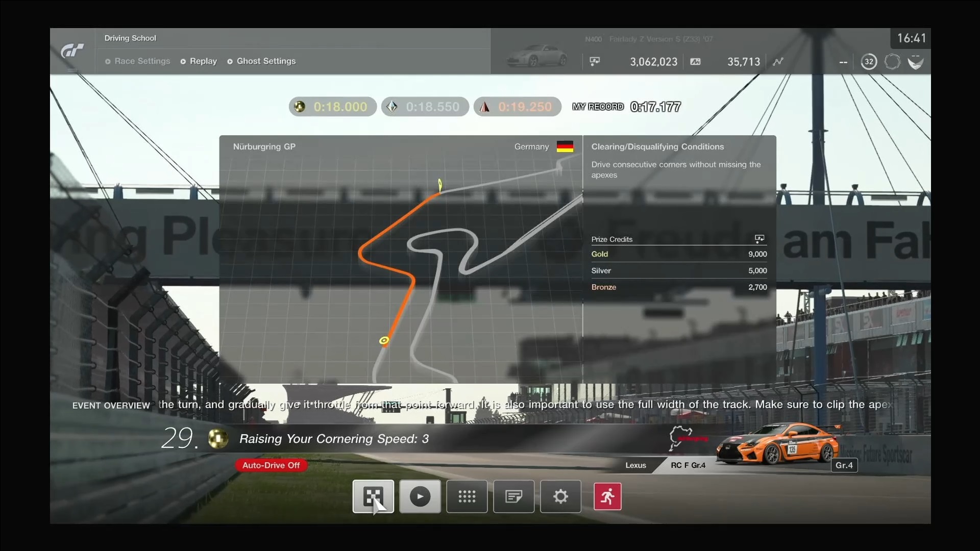Select the Nissan Fairlady Z car thumbnail
Viewport: 980px width, 551px height.
536,56
